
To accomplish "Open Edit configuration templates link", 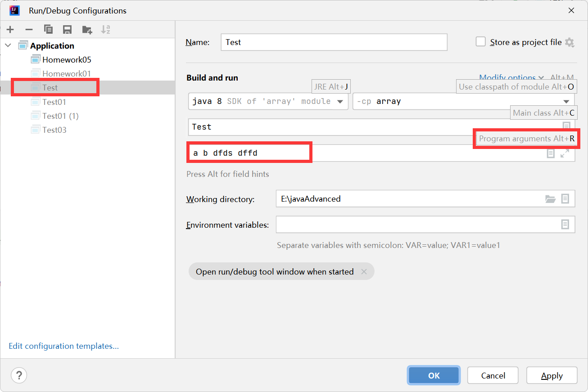I will click(x=64, y=346).
